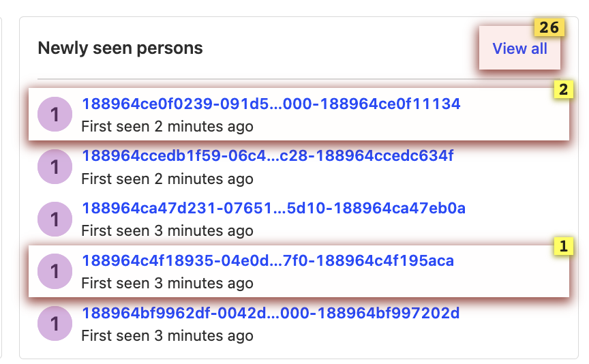Click the yellow 2 badge

(x=563, y=89)
